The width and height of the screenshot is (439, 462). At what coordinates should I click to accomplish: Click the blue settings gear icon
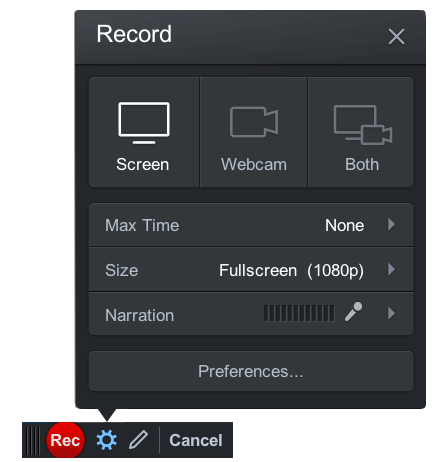pyautogui.click(x=107, y=440)
